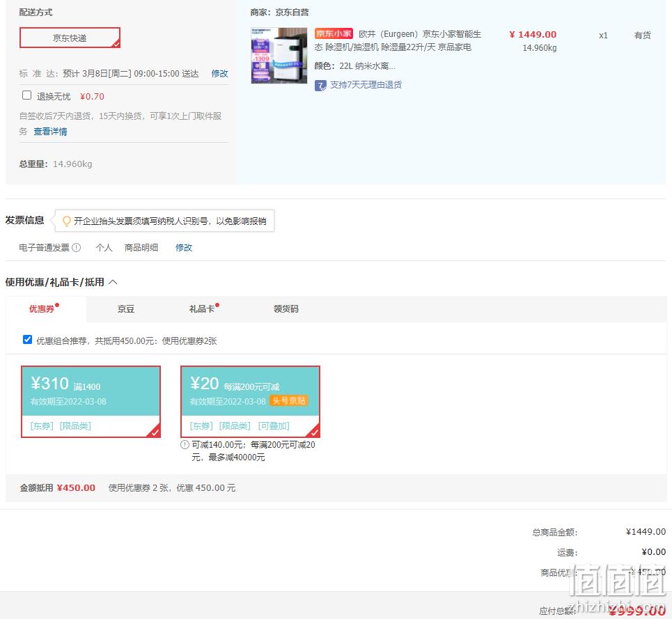Click the 总重量 14.960kg value
This screenshot has height=619, width=672.
[x=72, y=164]
